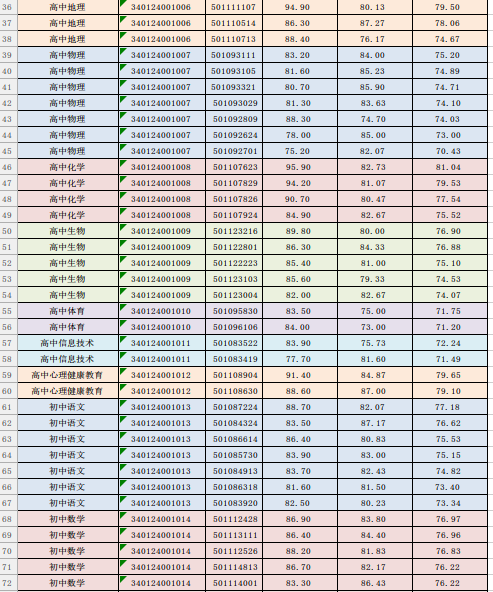
Task: Click the 高中体育 cell in row 55
Action: [68, 311]
